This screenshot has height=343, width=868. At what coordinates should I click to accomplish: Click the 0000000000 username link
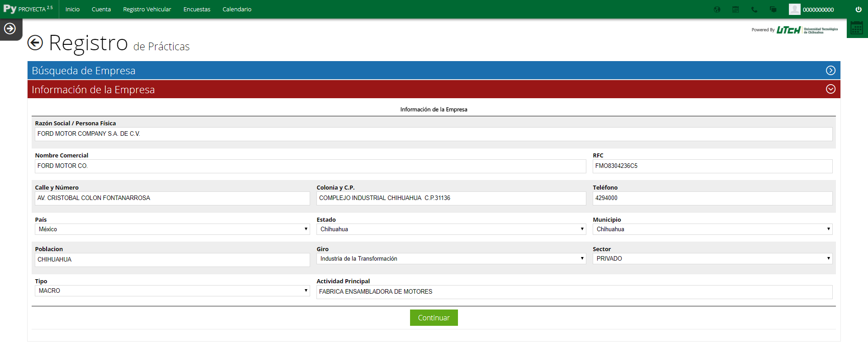tap(818, 10)
